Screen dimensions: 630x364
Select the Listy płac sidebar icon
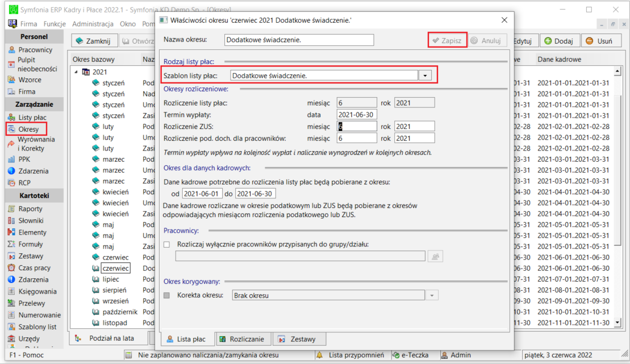click(x=12, y=118)
